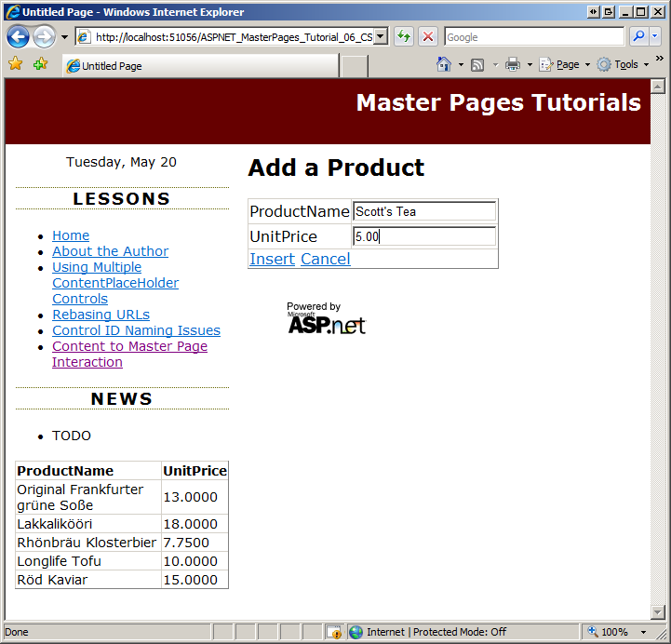This screenshot has height=644, width=671.
Task: Click the magnifier Search button
Action: click(x=638, y=37)
